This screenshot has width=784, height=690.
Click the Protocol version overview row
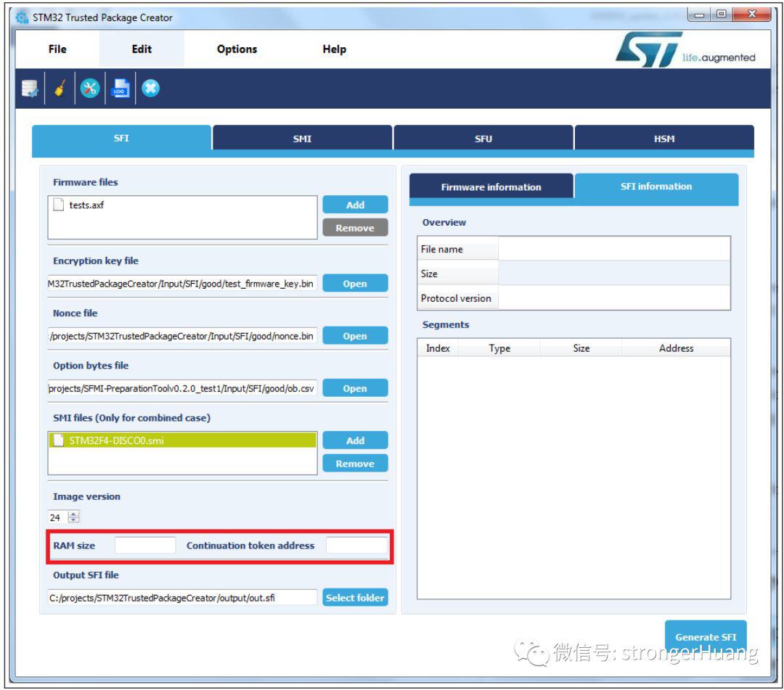click(573, 297)
